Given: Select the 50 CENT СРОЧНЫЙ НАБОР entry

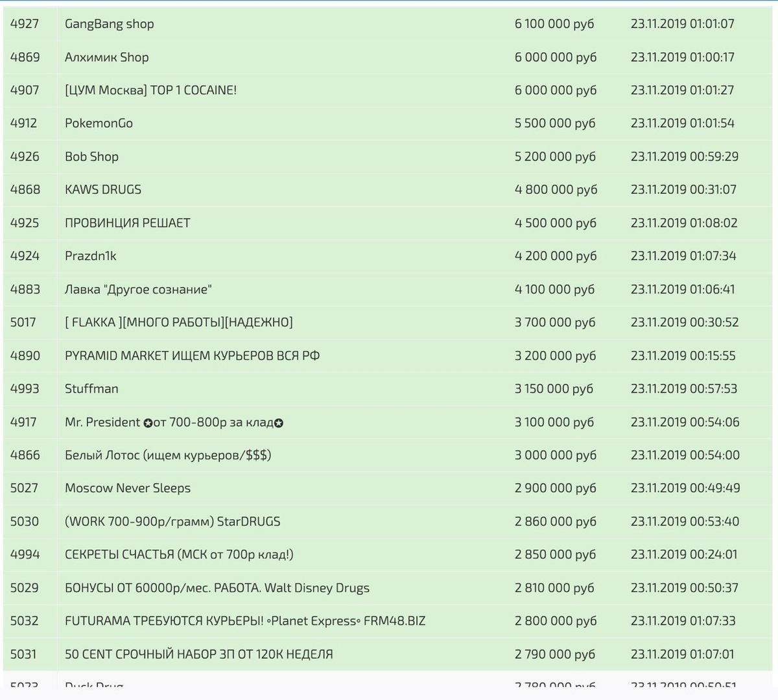Looking at the screenshot, I should click(199, 654).
